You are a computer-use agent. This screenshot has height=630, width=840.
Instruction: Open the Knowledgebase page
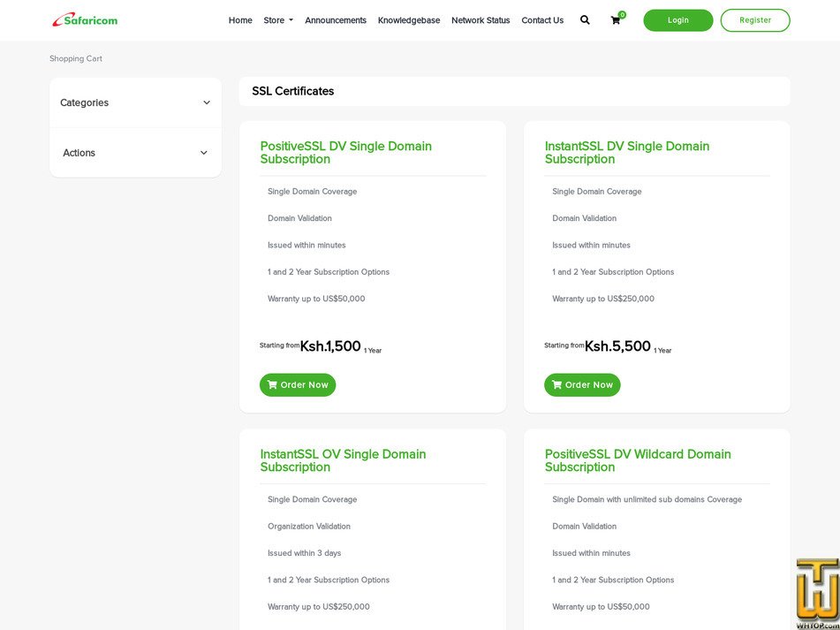click(409, 20)
